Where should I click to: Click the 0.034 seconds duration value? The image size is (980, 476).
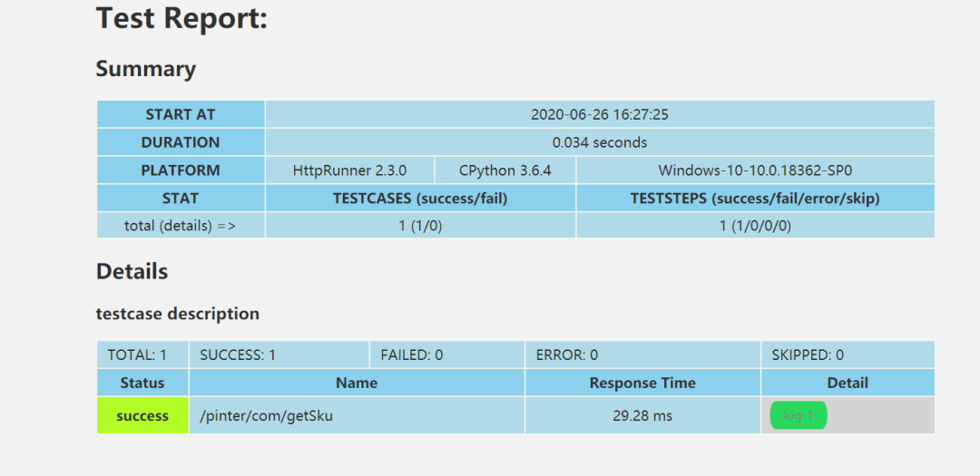click(600, 142)
